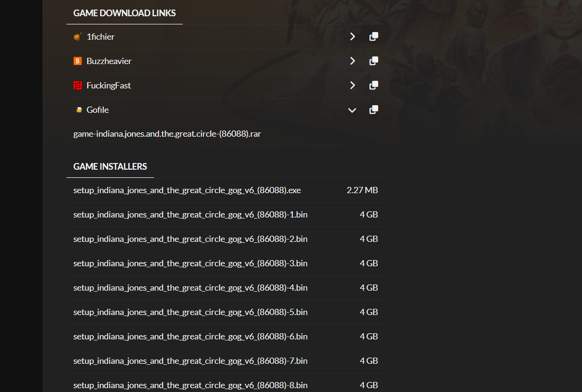582x392 pixels.
Task: Click the 2.27 MB size value
Action: [x=362, y=190]
